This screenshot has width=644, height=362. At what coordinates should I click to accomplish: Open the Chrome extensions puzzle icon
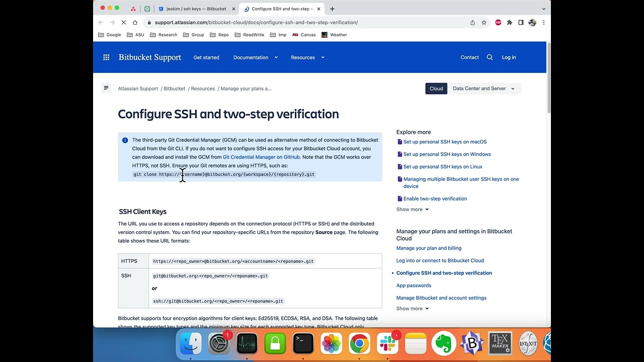coord(510,22)
